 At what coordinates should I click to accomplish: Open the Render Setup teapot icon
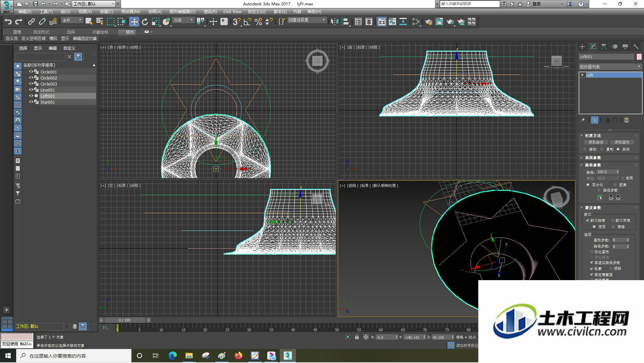click(428, 22)
